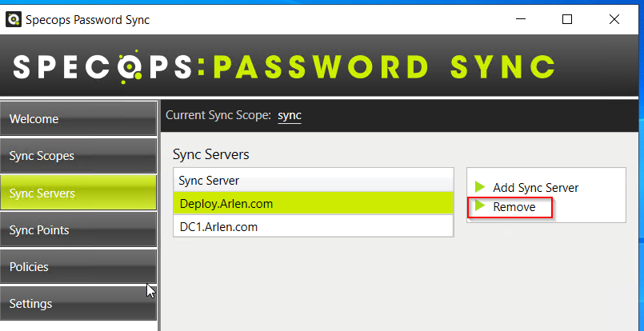This screenshot has height=331, width=644.
Task: Open Settings from the sidebar
Action: pyautogui.click(x=78, y=304)
